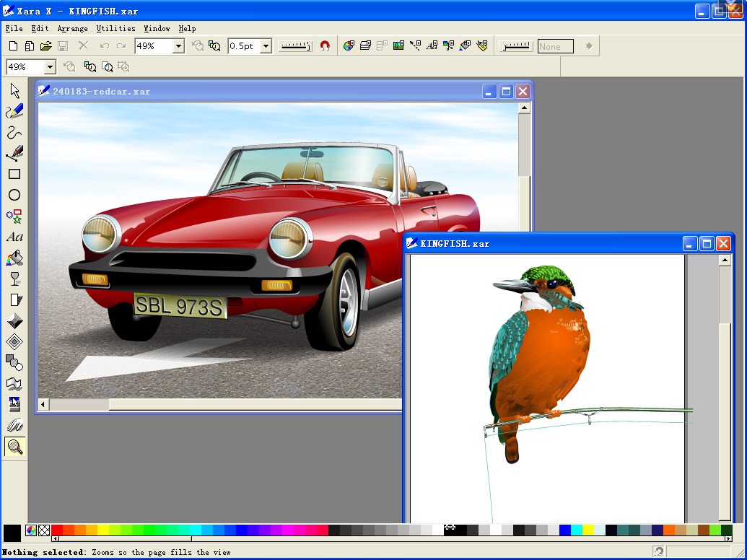
Task: Select the Rectangle tool
Action: pyautogui.click(x=14, y=175)
